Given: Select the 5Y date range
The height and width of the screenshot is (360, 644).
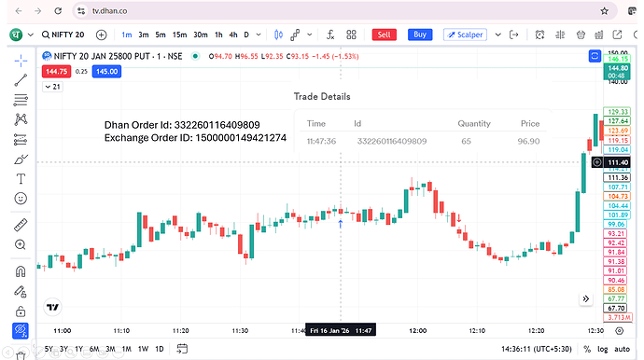Looking at the screenshot, I should (x=49, y=349).
